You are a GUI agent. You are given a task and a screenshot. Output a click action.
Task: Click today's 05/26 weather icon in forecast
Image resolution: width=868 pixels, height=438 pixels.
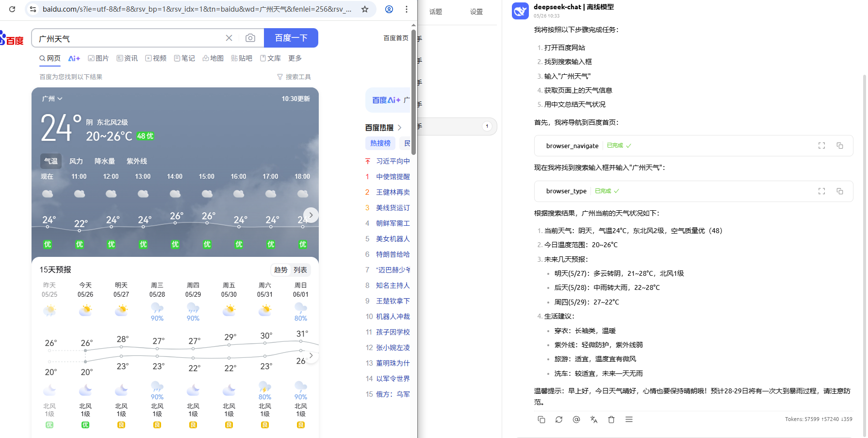click(85, 309)
